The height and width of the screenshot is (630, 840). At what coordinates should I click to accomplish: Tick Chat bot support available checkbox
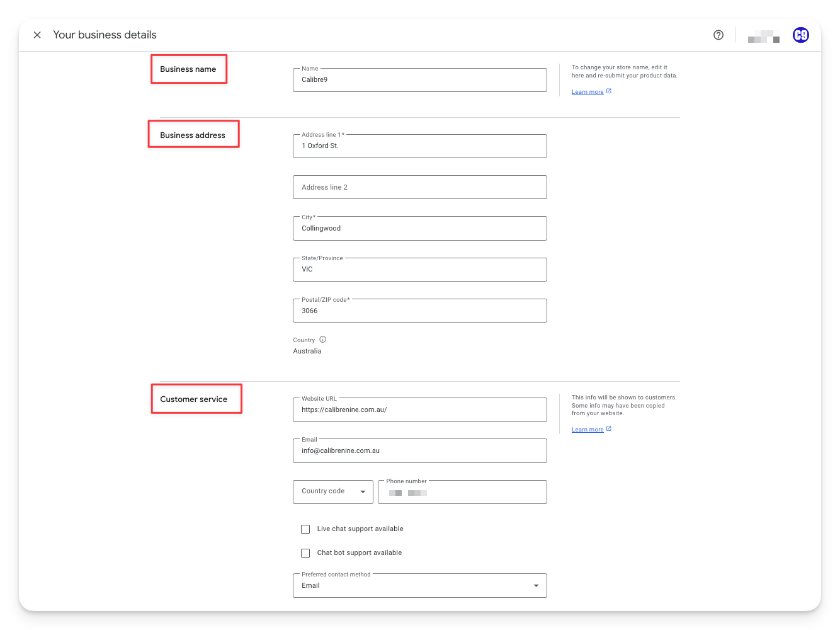305,553
